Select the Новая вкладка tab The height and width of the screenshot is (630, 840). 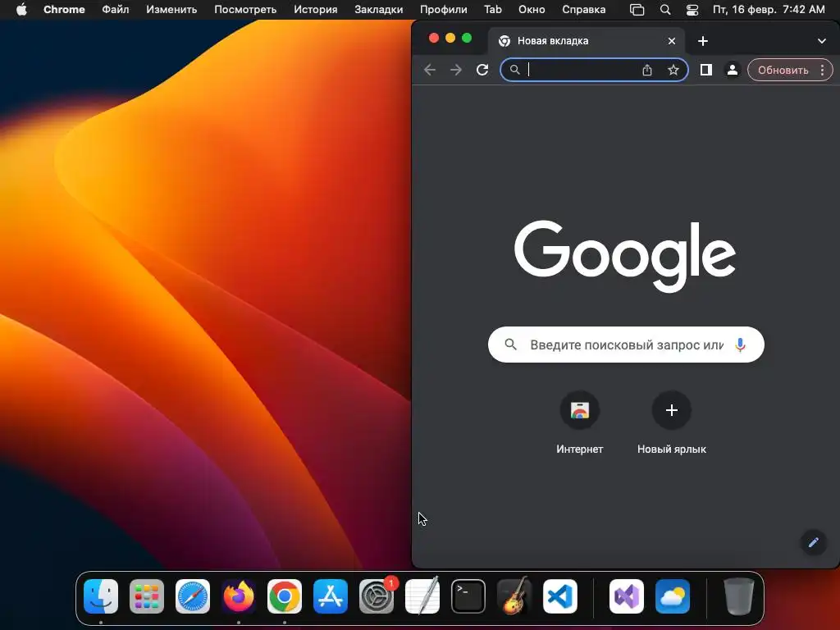(585, 41)
